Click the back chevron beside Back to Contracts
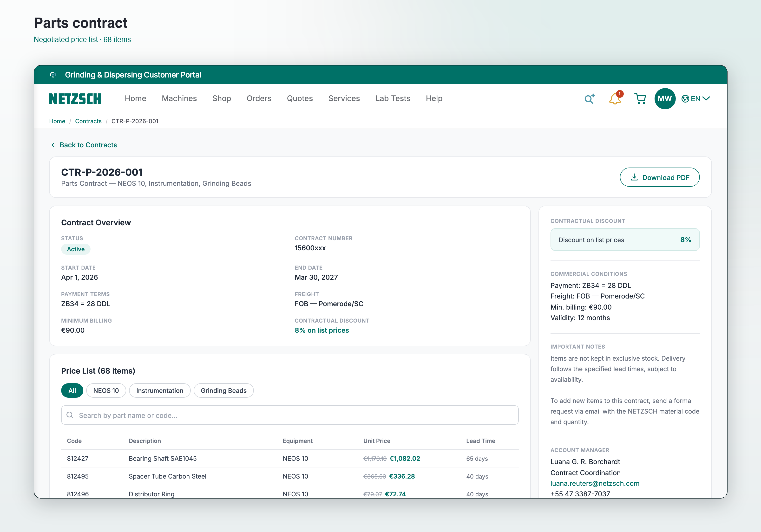This screenshot has width=761, height=532. coord(53,145)
